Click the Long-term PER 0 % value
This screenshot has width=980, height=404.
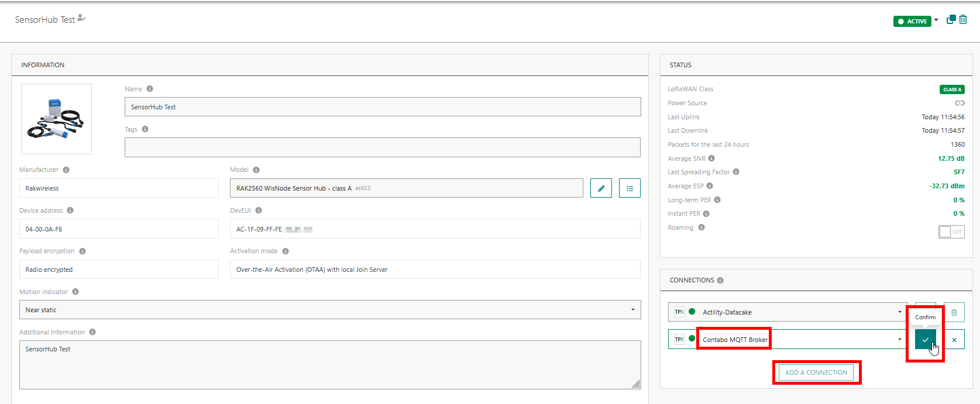click(x=959, y=200)
